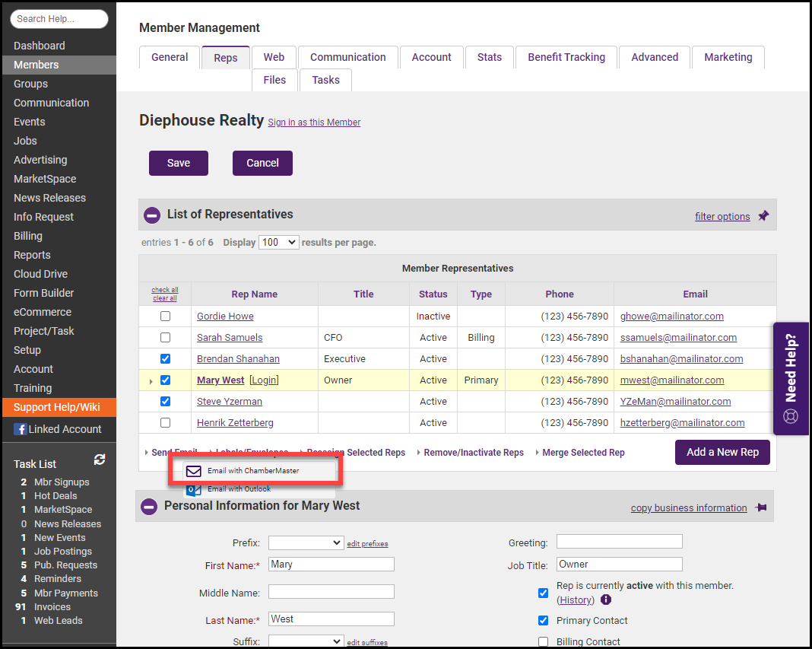Viewport: 812px width, 649px height.
Task: Open the Sign in as this Member link
Action: 314,122
